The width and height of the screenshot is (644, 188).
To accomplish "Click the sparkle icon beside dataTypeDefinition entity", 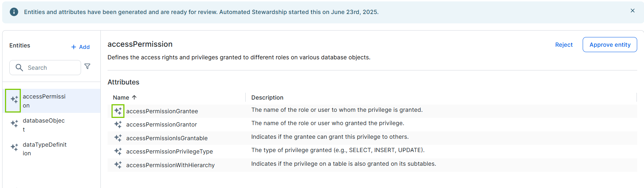I will (x=14, y=147).
